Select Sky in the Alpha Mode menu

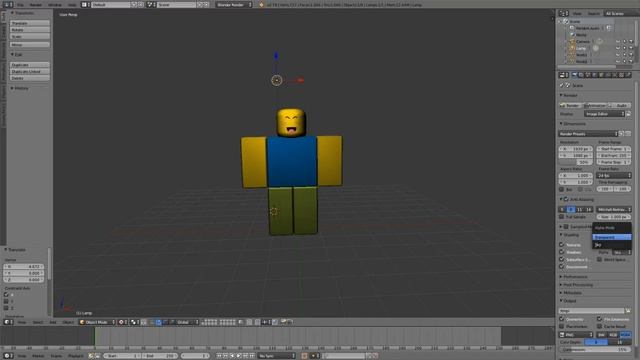pyautogui.click(x=612, y=245)
